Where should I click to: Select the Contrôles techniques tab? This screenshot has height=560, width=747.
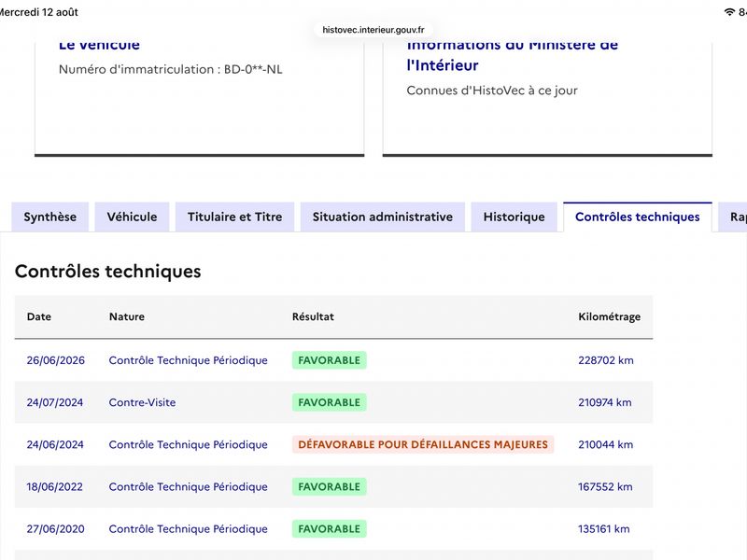coord(638,217)
